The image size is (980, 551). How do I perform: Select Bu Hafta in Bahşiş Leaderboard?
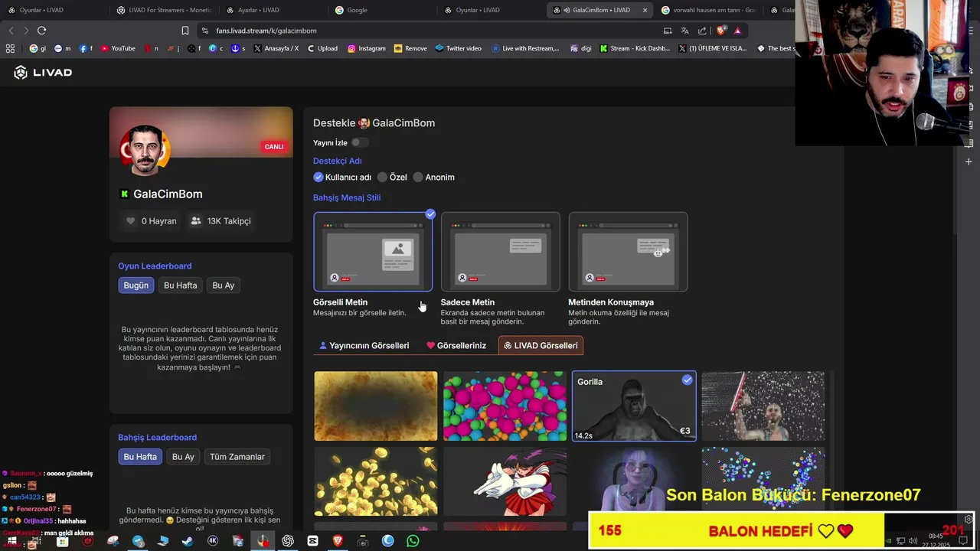(140, 457)
